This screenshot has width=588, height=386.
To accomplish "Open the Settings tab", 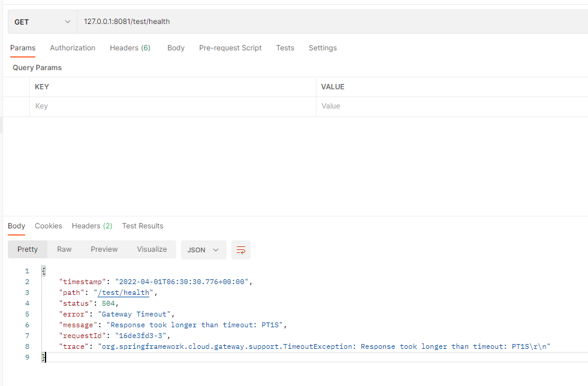I will click(x=322, y=48).
